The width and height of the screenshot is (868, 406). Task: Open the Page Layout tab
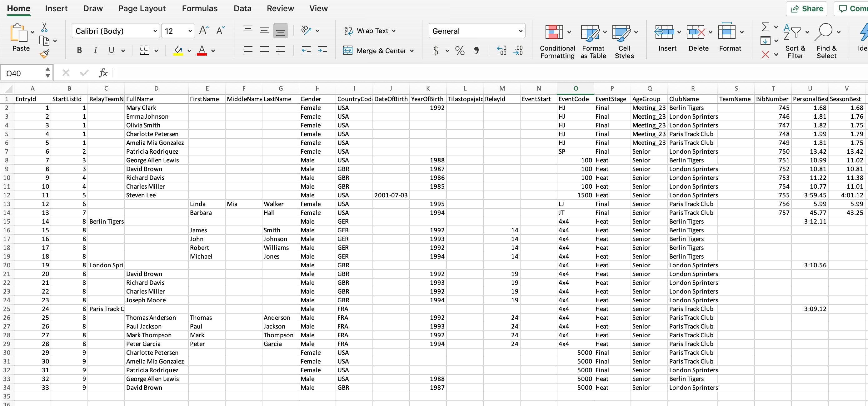142,8
